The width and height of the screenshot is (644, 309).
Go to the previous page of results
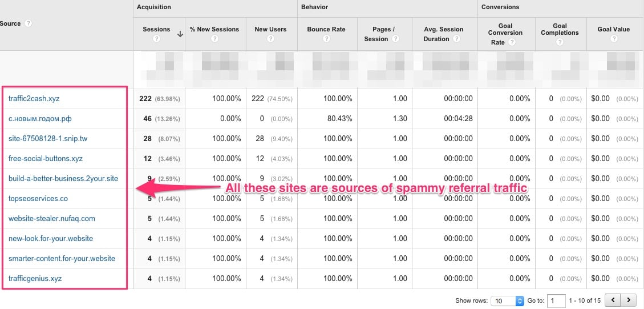tap(613, 300)
